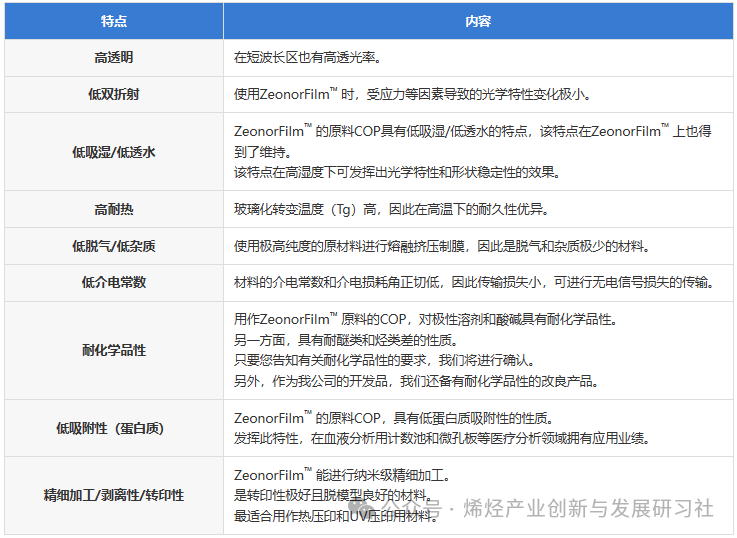Click the line 在血液分析用计数池和微孔板等医疗分析领域

click(442, 438)
